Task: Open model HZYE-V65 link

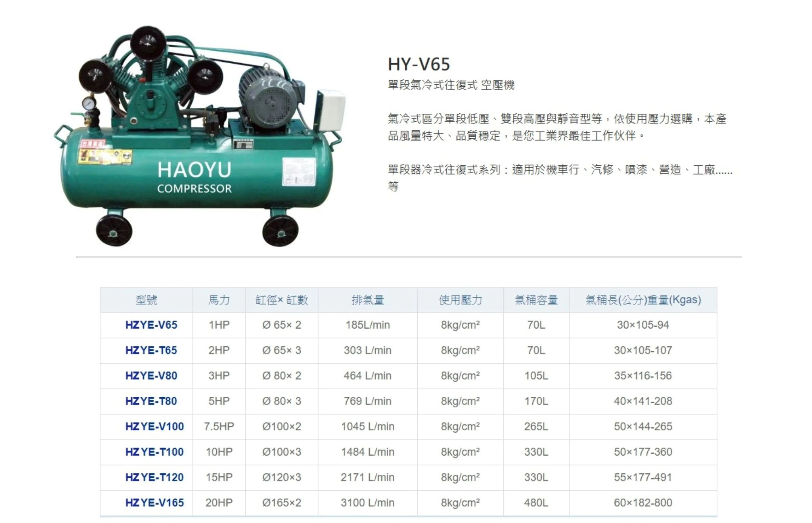Action: (151, 325)
